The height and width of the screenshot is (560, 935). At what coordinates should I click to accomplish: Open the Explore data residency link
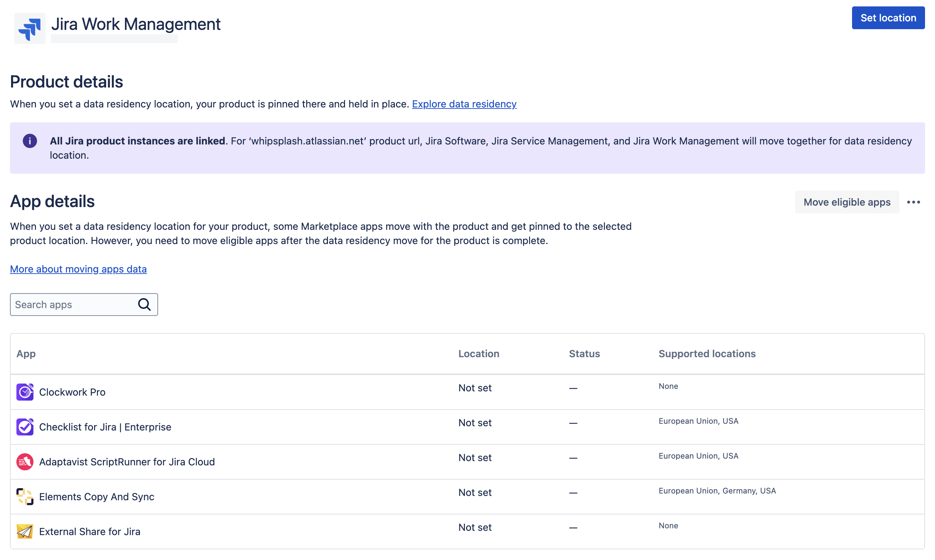(464, 104)
